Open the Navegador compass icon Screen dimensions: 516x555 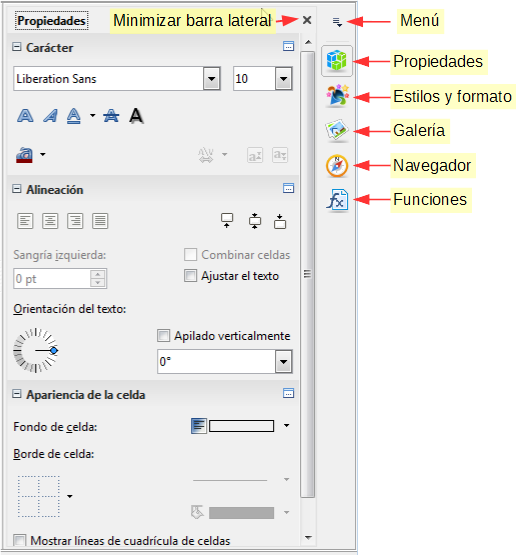(337, 165)
